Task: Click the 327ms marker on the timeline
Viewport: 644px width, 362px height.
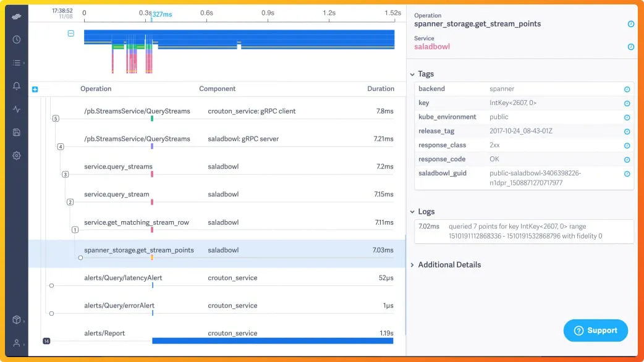Action: [162, 14]
